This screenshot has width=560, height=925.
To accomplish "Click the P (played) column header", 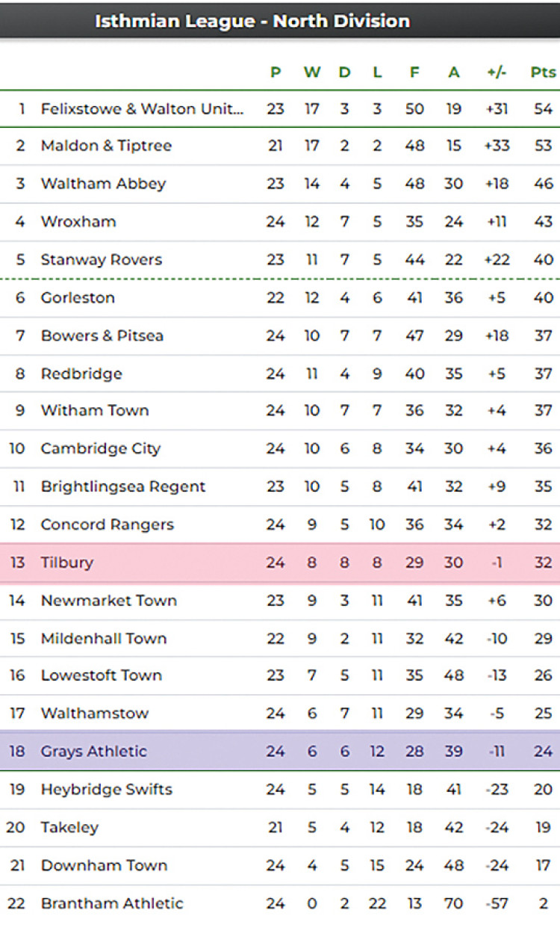I will coord(276,72).
